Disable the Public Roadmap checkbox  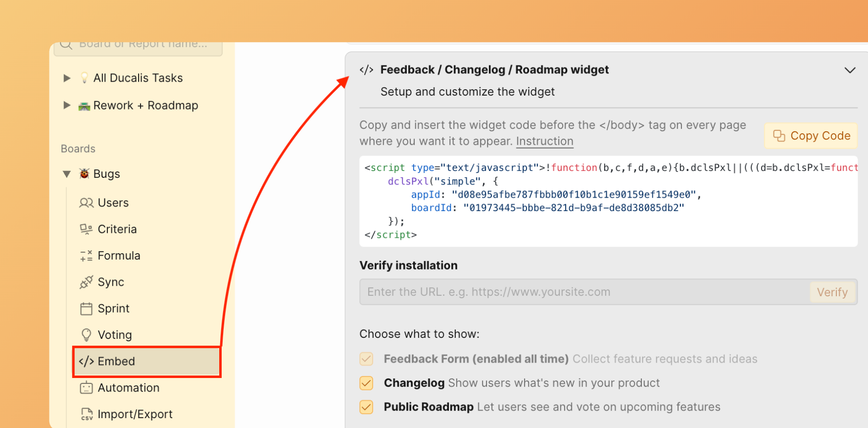coord(366,407)
